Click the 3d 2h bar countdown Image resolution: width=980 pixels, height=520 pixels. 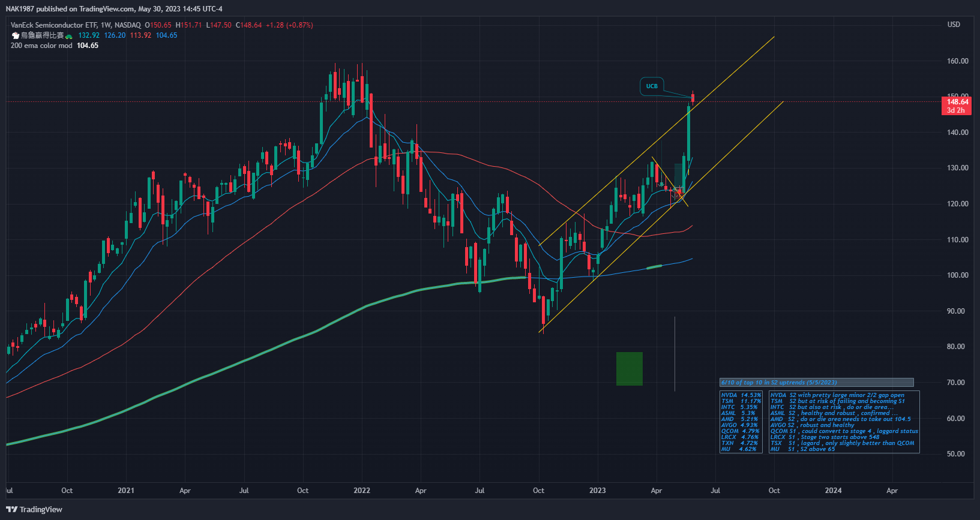tap(956, 110)
